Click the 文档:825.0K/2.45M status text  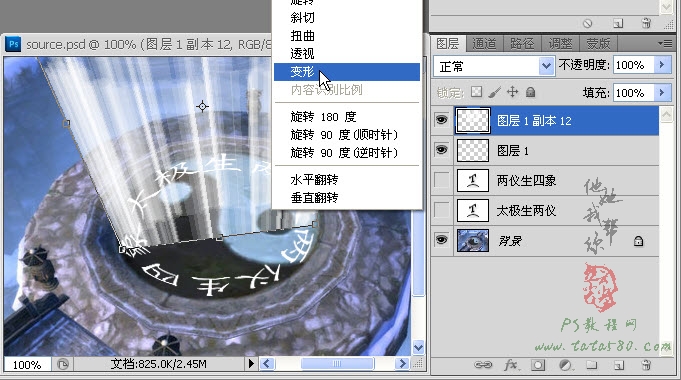point(158,364)
